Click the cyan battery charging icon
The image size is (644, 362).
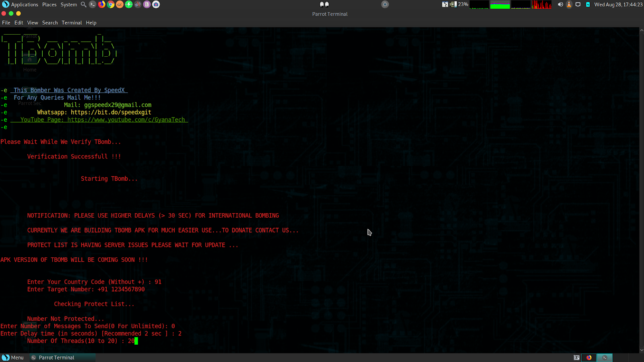pyautogui.click(x=588, y=4)
